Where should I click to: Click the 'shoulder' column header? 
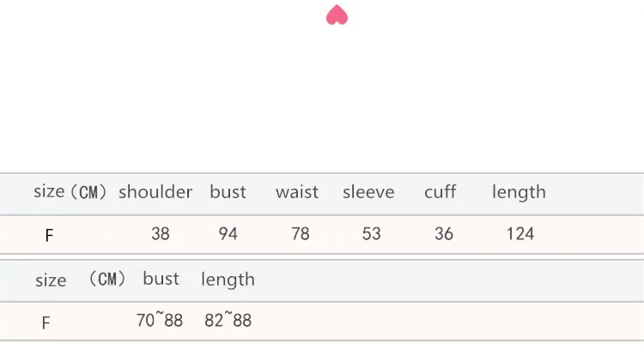[x=155, y=191]
